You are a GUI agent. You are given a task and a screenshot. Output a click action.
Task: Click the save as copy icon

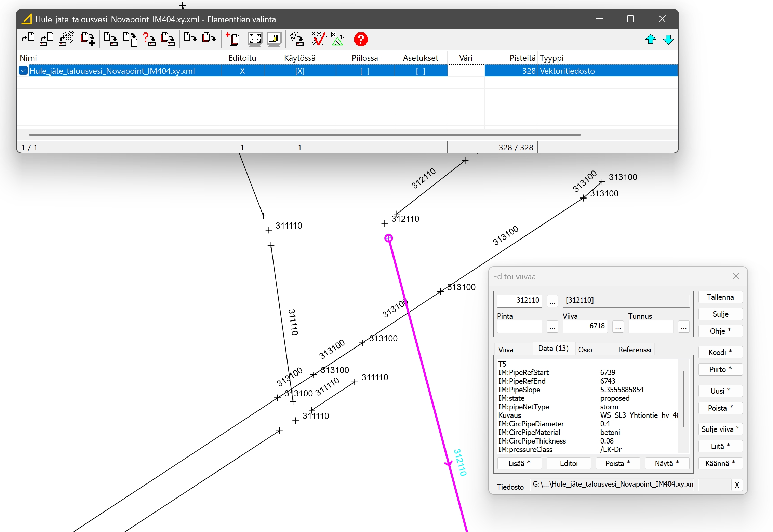(x=130, y=39)
